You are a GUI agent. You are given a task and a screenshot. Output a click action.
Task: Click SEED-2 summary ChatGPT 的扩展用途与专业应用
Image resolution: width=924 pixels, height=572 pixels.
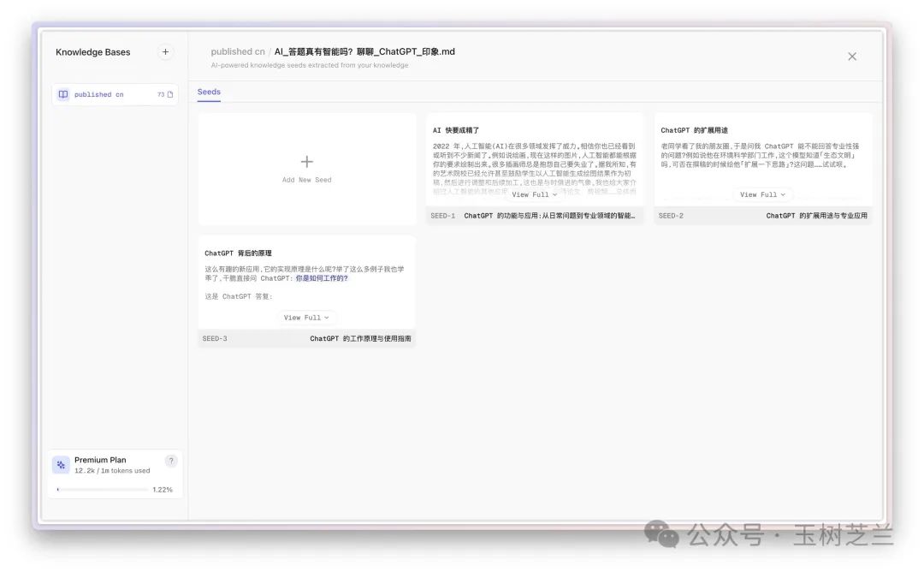click(x=817, y=216)
